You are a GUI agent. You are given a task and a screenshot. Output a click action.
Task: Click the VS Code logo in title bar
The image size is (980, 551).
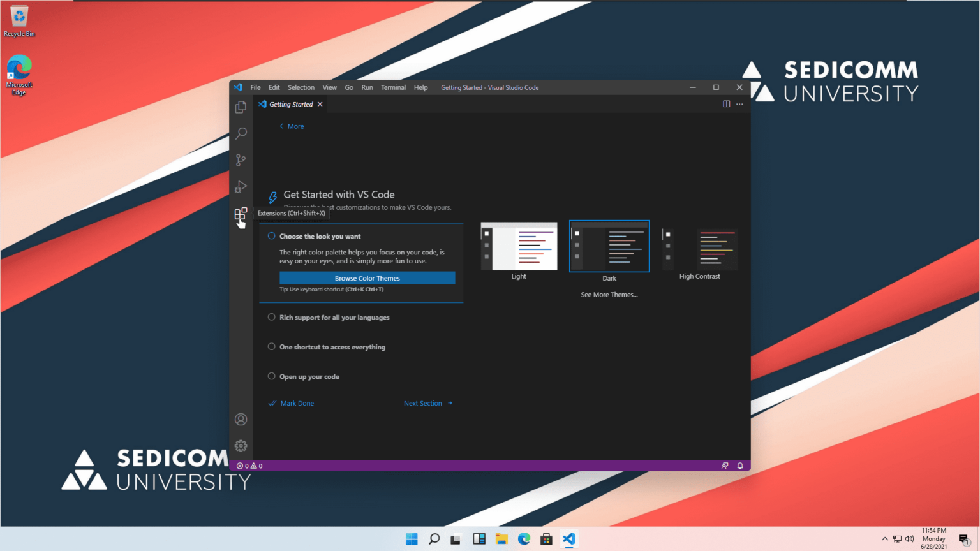click(238, 87)
